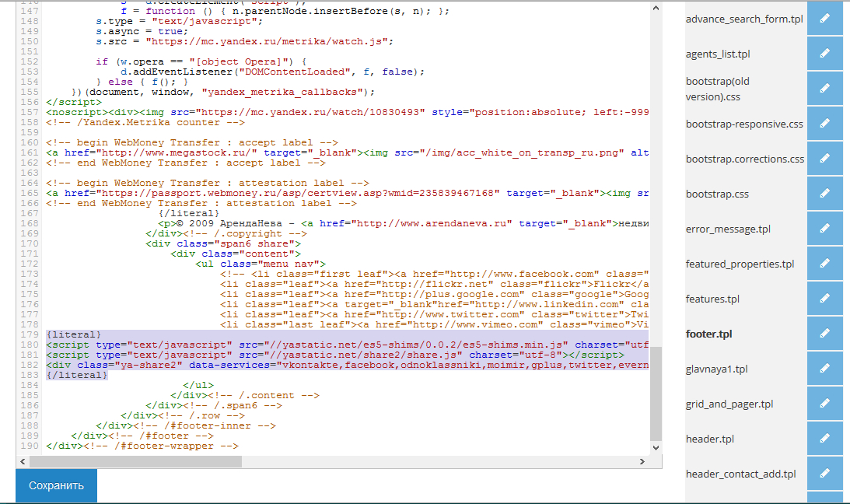Edit bootstrap.css using pencil icon
Image resolution: width=850 pixels, height=504 pixels.
coord(824,194)
